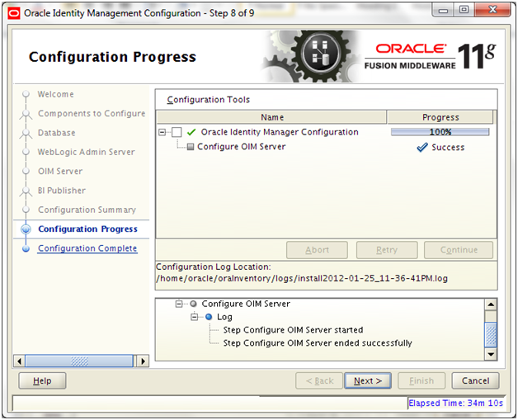
Task: Collapse the Log tree node
Action: pos(195,317)
